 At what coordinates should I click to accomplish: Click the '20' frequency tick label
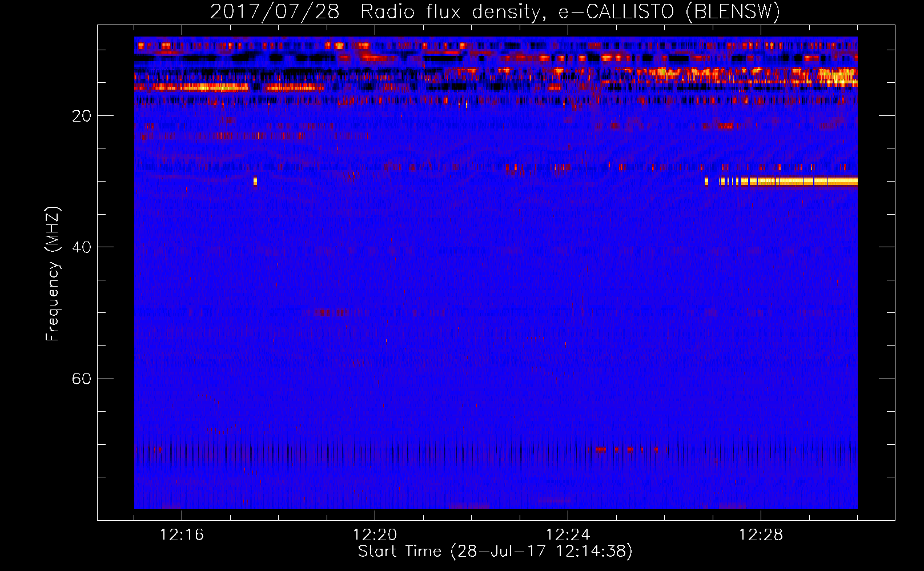click(82, 116)
